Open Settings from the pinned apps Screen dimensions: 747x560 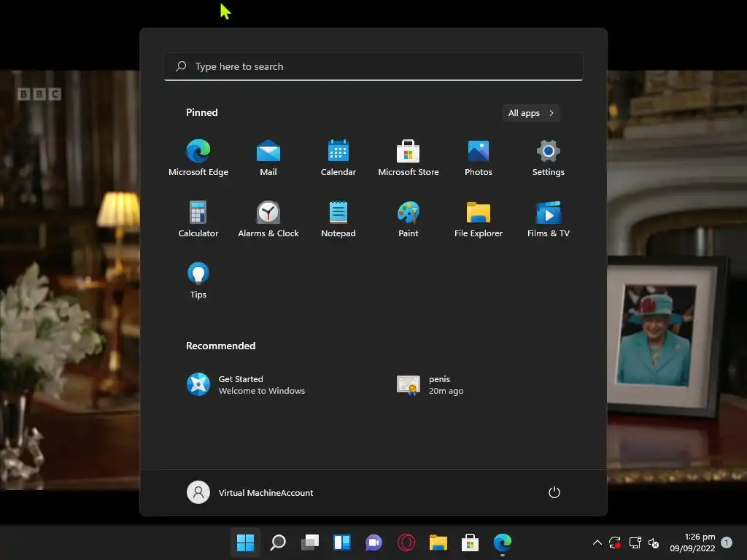coord(549,157)
